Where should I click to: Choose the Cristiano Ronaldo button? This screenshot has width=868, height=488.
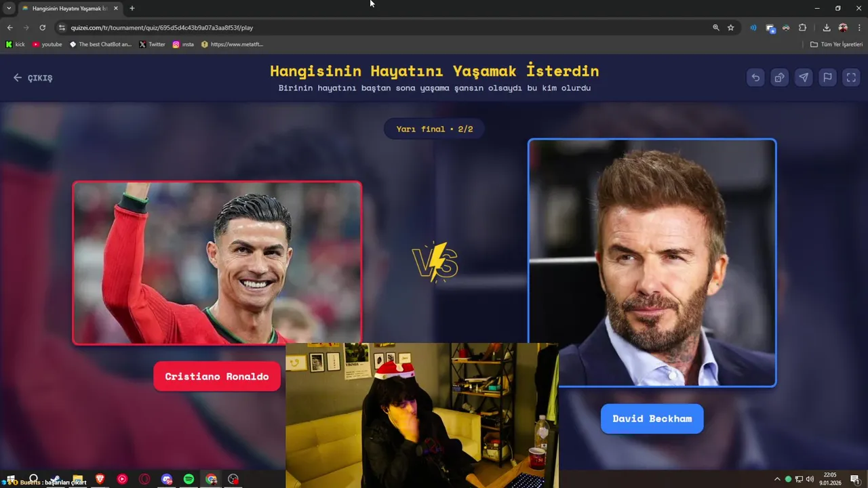(217, 376)
